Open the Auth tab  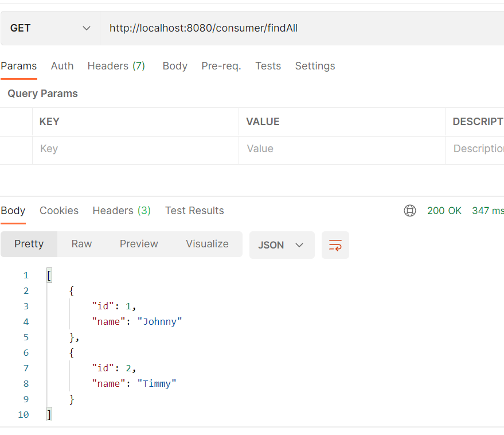coord(62,66)
